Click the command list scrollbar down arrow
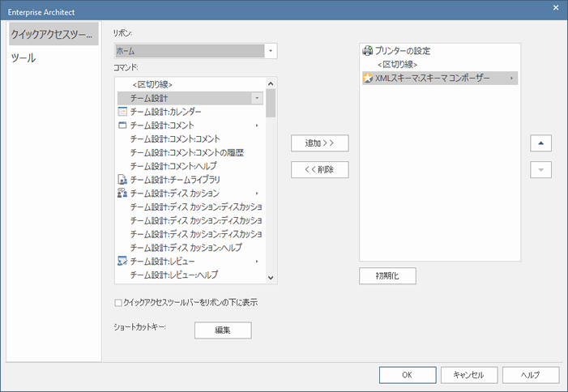 pyautogui.click(x=271, y=278)
